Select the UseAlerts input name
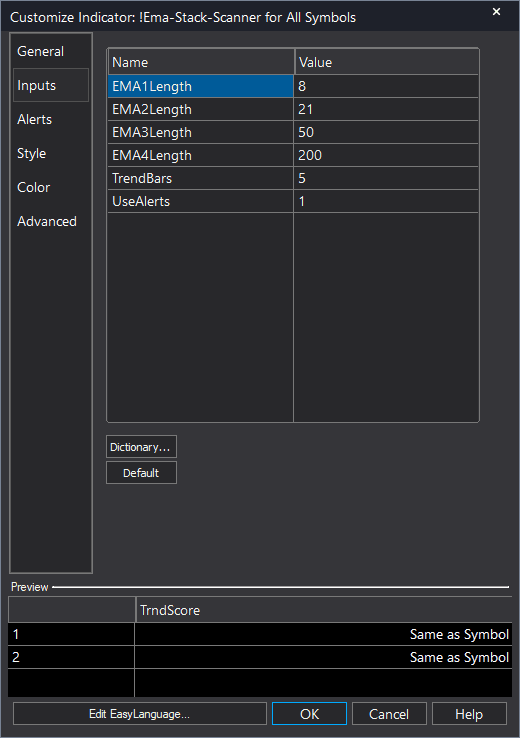 click(200, 201)
